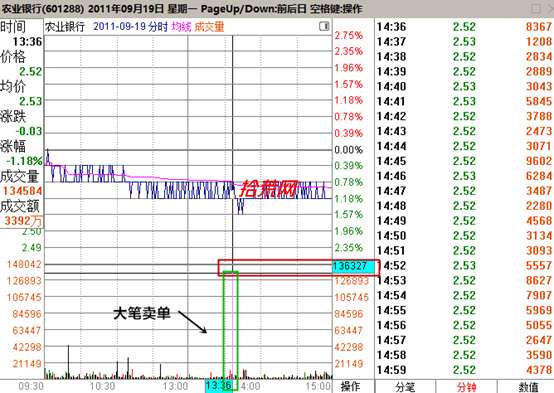Select the 14:41 row in minute list

[464, 101]
